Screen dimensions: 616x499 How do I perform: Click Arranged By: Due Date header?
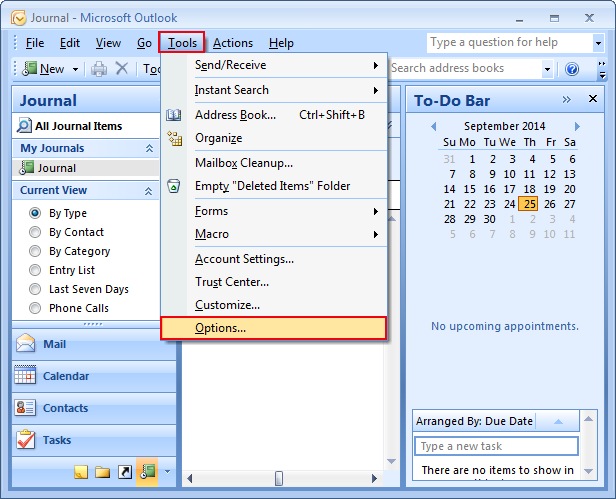click(474, 421)
